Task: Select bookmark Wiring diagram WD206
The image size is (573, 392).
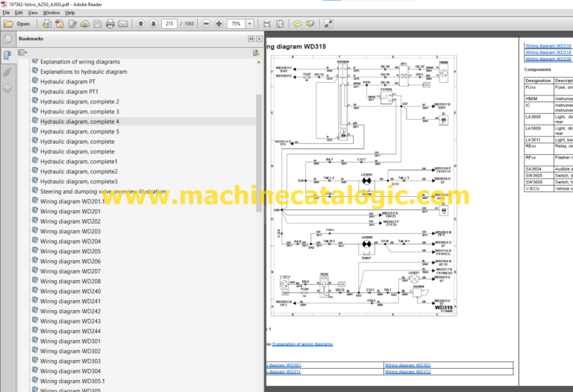Action: click(70, 262)
